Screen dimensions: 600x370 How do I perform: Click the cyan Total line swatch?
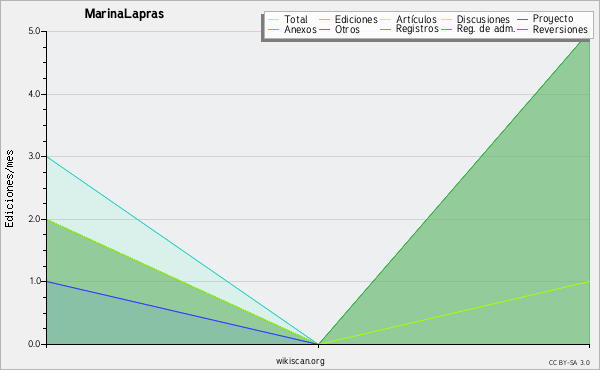tap(274, 19)
